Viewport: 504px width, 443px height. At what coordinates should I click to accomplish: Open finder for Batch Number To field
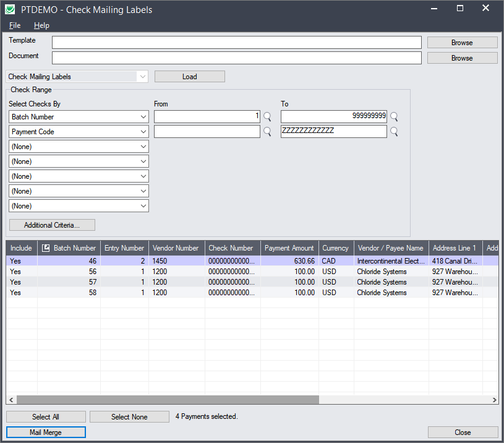click(394, 116)
